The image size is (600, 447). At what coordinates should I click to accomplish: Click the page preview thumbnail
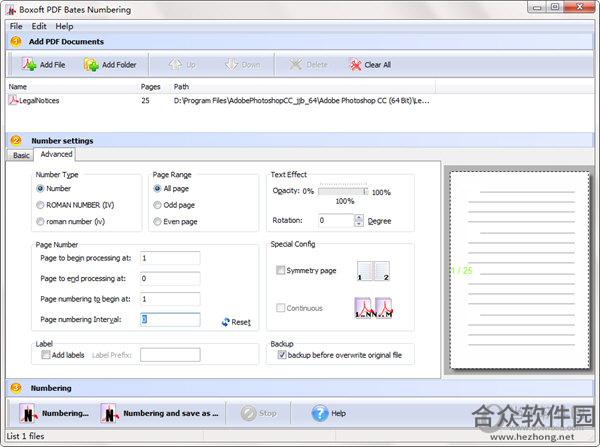point(520,270)
